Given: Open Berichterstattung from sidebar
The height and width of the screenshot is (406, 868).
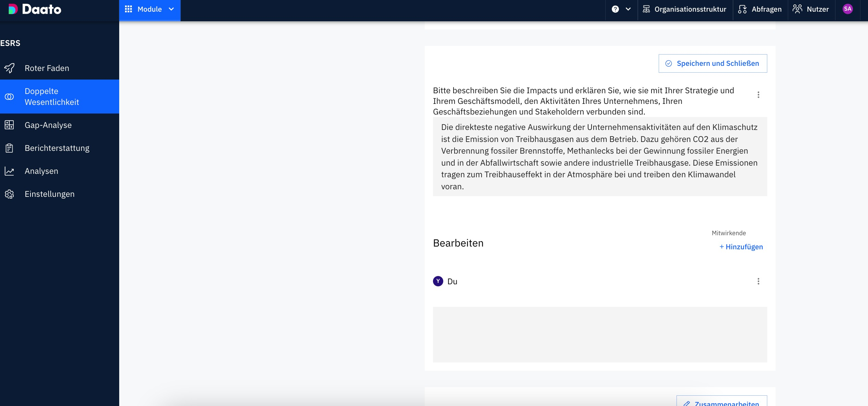Looking at the screenshot, I should point(57,148).
